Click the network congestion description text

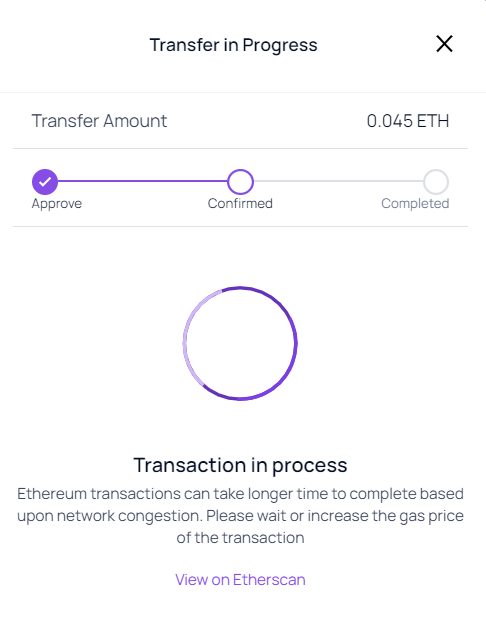tap(240, 516)
